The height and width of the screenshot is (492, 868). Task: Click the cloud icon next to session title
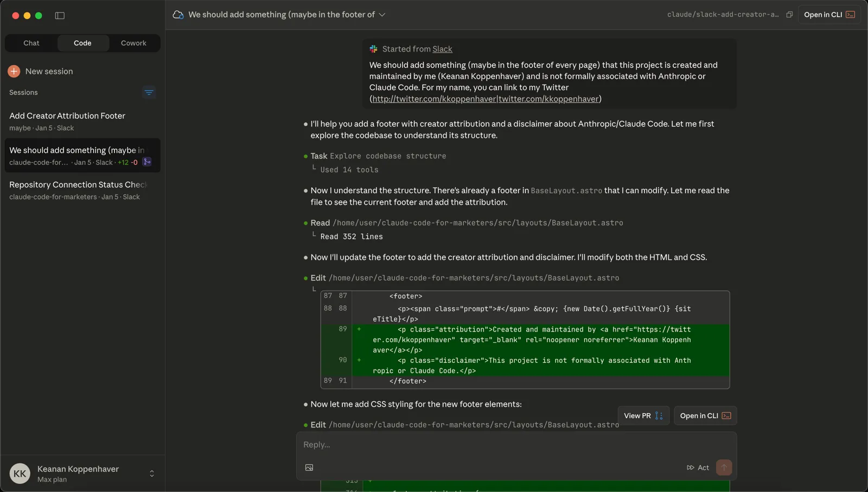(x=178, y=15)
